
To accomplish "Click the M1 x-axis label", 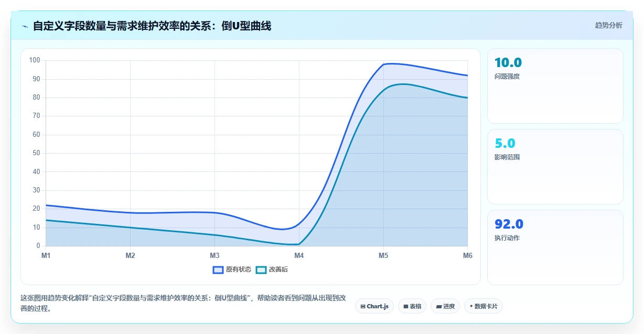I will tap(46, 255).
